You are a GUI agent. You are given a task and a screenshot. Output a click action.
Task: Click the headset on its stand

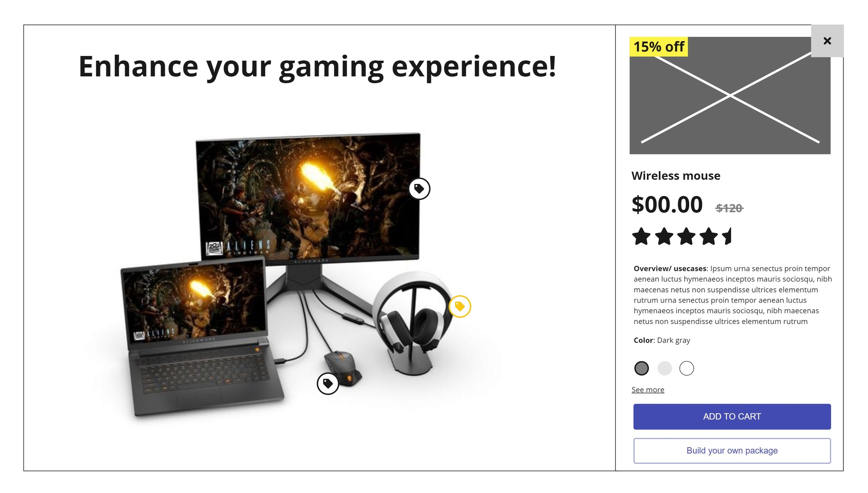coord(412,323)
